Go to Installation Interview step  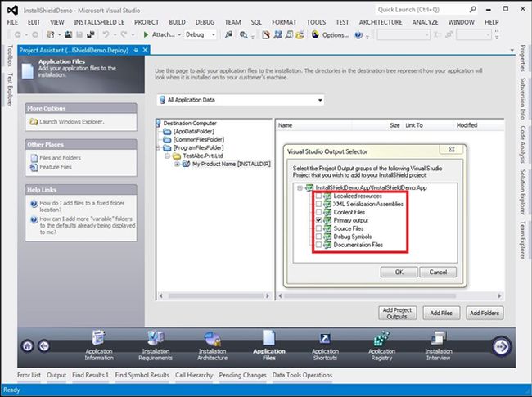[x=439, y=345]
